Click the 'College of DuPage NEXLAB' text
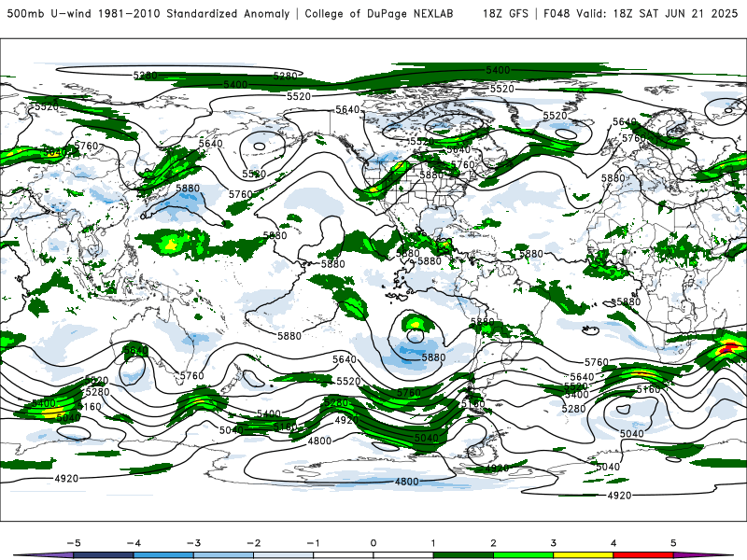Viewport: 747px width, 560px height. pos(379,13)
